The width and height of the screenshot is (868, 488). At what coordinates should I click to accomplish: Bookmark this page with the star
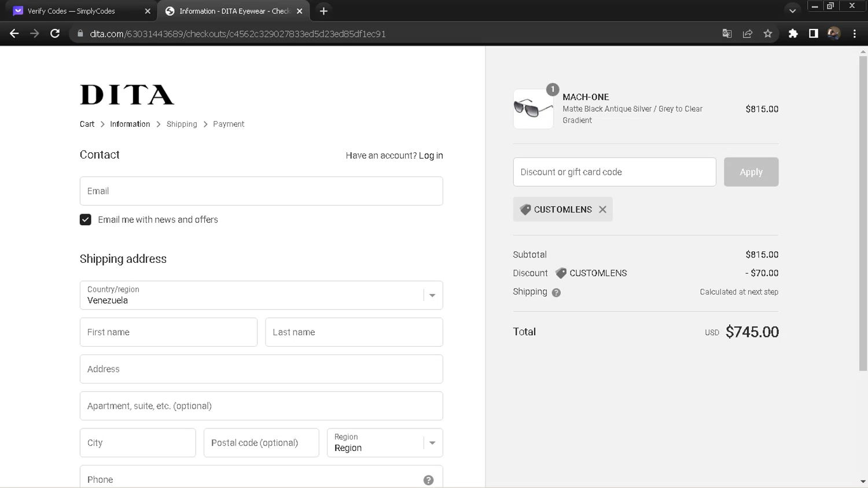pos(768,34)
